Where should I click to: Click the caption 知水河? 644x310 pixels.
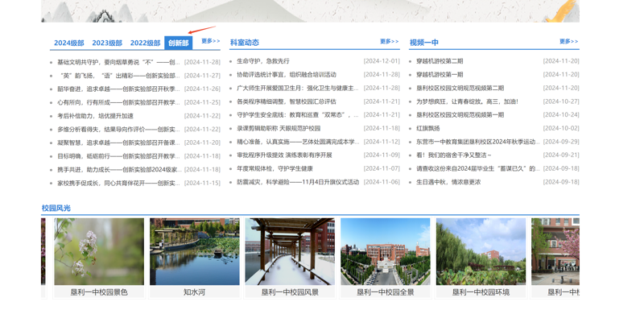(x=194, y=292)
